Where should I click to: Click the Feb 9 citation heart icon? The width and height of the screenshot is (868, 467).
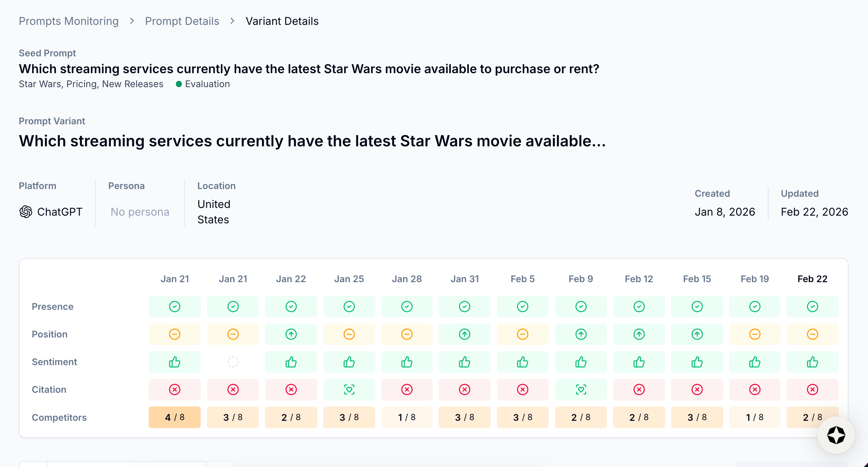(581, 389)
